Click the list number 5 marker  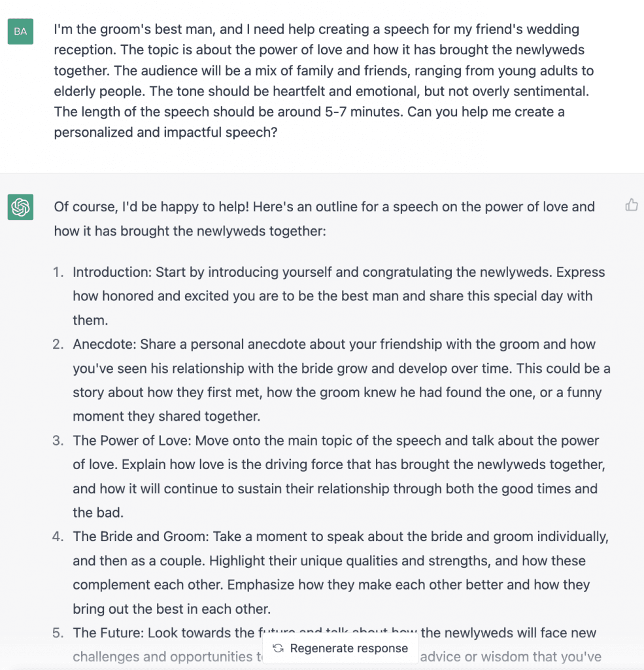59,633
